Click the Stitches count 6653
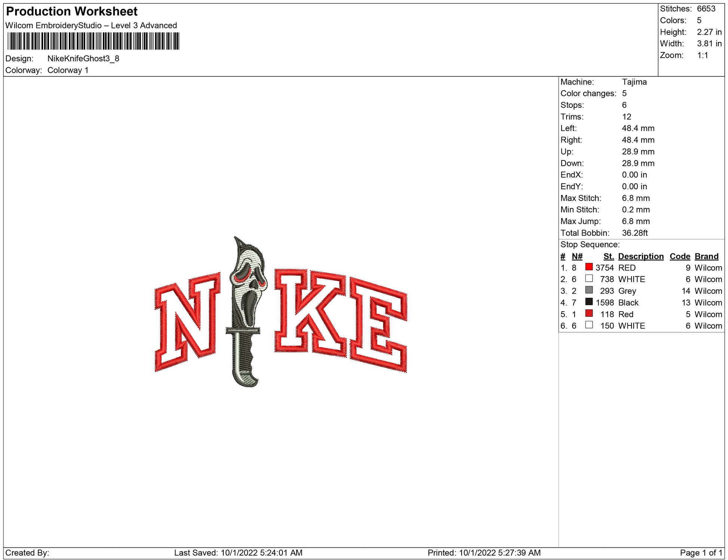The height and width of the screenshot is (560, 728). (706, 9)
